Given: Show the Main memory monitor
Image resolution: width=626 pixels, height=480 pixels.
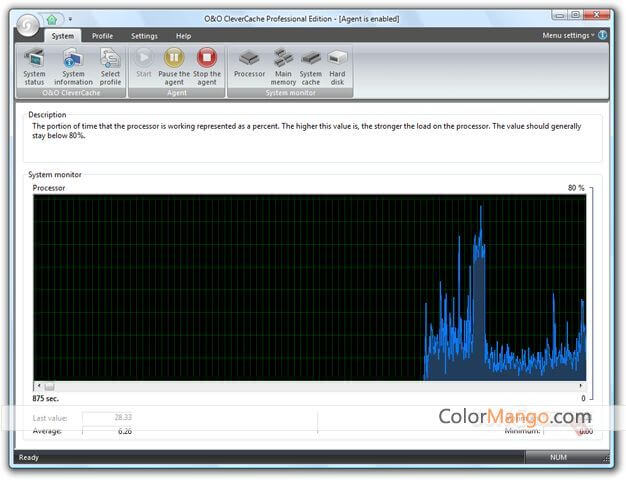Looking at the screenshot, I should 283,65.
